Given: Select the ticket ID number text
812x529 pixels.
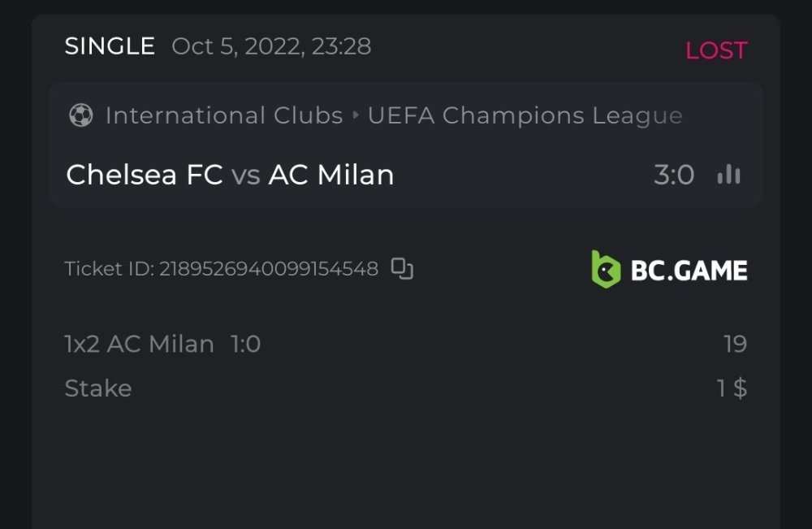Looking at the screenshot, I should point(268,269).
